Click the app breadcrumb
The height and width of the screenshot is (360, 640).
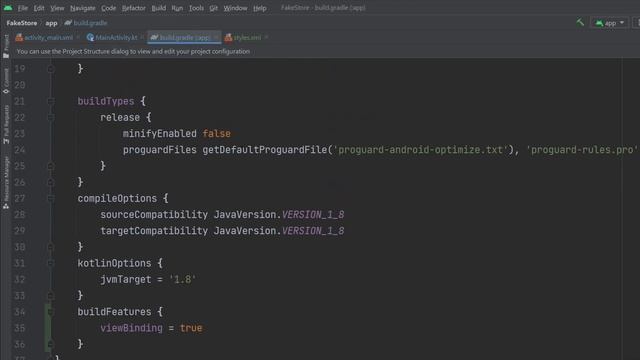51,23
